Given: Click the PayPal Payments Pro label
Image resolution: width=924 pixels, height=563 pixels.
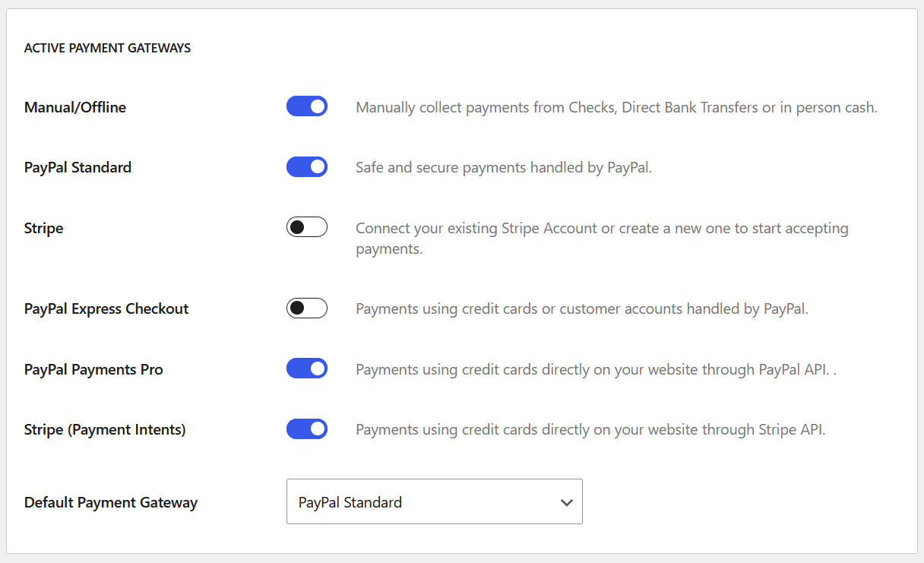Looking at the screenshot, I should pos(93,369).
